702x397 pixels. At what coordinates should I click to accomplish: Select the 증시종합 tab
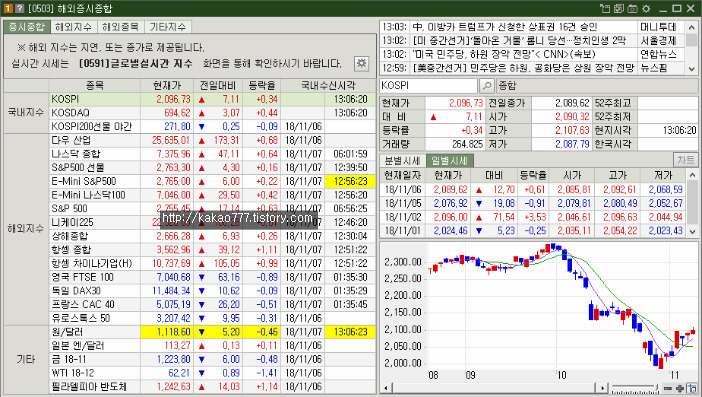tap(27, 27)
